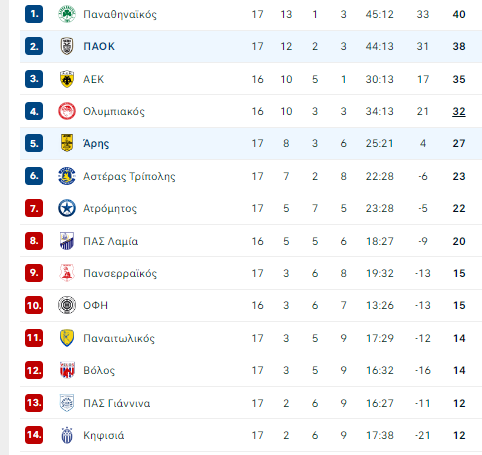This screenshot has width=482, height=455.
Task: Click the ΠΑΣ Γιάννινα crest icon
Action: point(67,403)
